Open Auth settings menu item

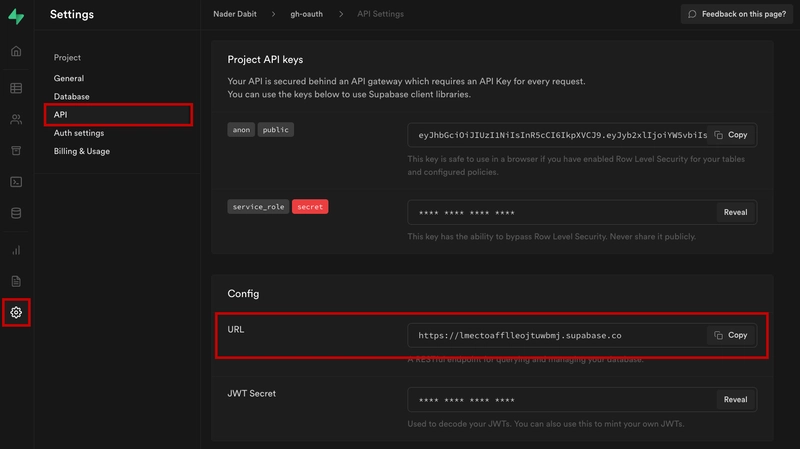pyautogui.click(x=79, y=133)
